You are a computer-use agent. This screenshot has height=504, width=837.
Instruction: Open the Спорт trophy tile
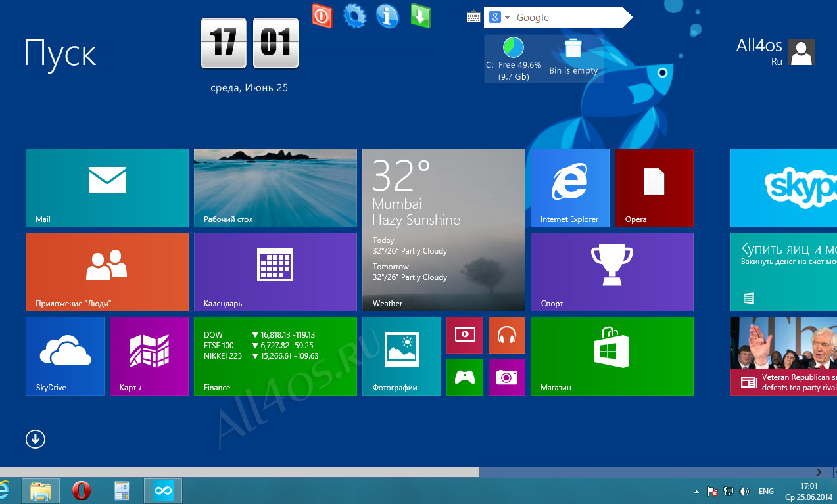click(x=612, y=272)
